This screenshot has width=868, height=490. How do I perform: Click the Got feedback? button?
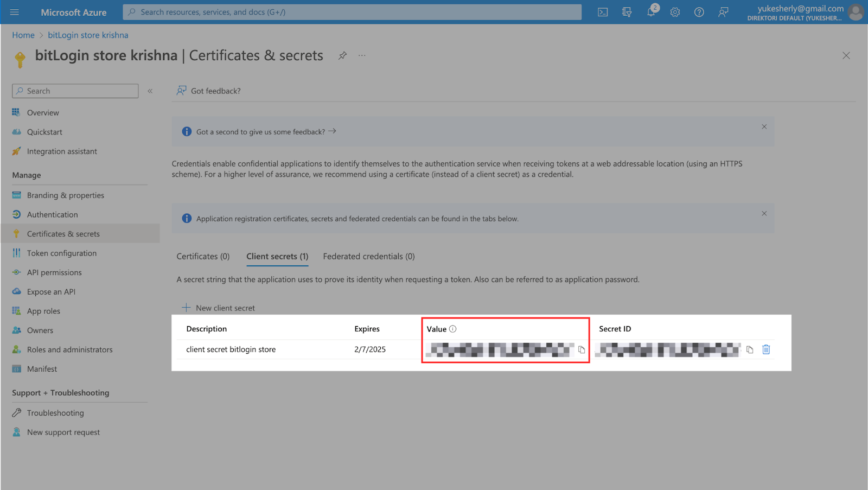pos(208,91)
